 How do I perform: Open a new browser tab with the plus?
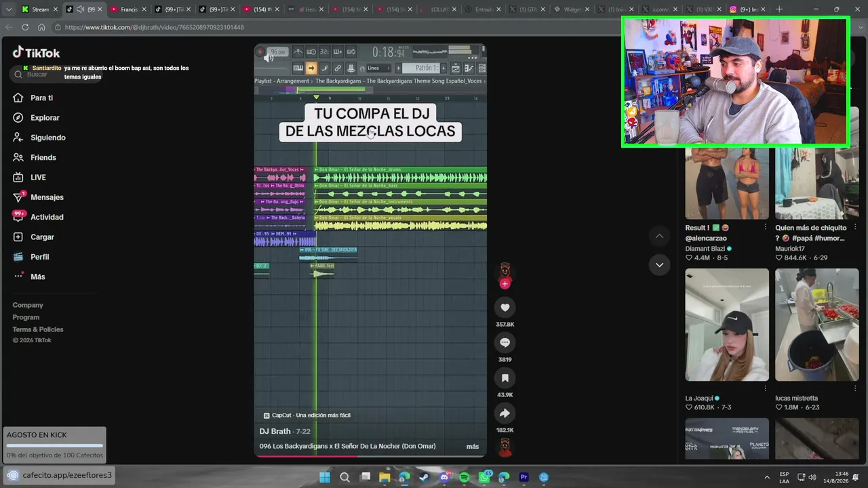(779, 9)
